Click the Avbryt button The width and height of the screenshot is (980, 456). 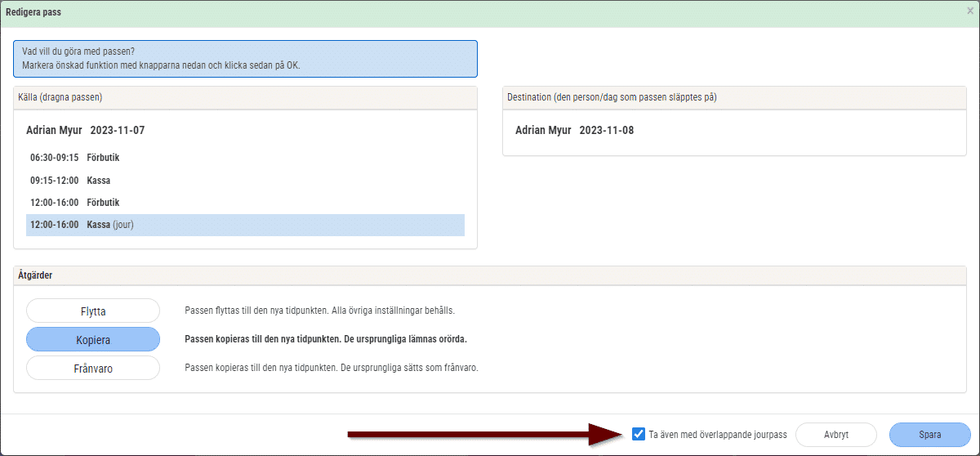click(x=835, y=435)
